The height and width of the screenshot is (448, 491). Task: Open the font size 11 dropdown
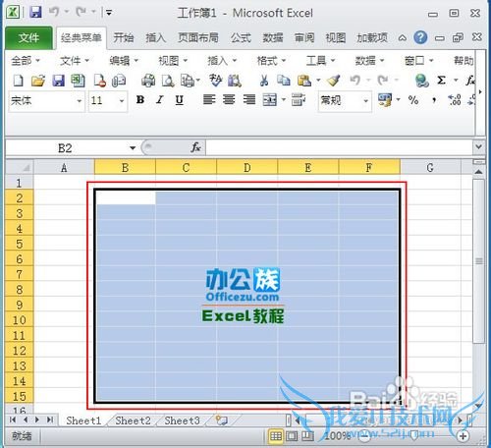coord(122,100)
